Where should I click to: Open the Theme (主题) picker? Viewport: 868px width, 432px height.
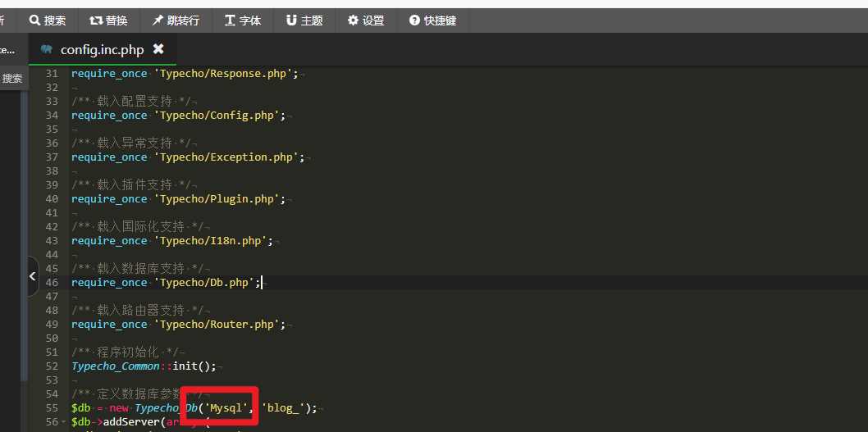tap(291, 20)
